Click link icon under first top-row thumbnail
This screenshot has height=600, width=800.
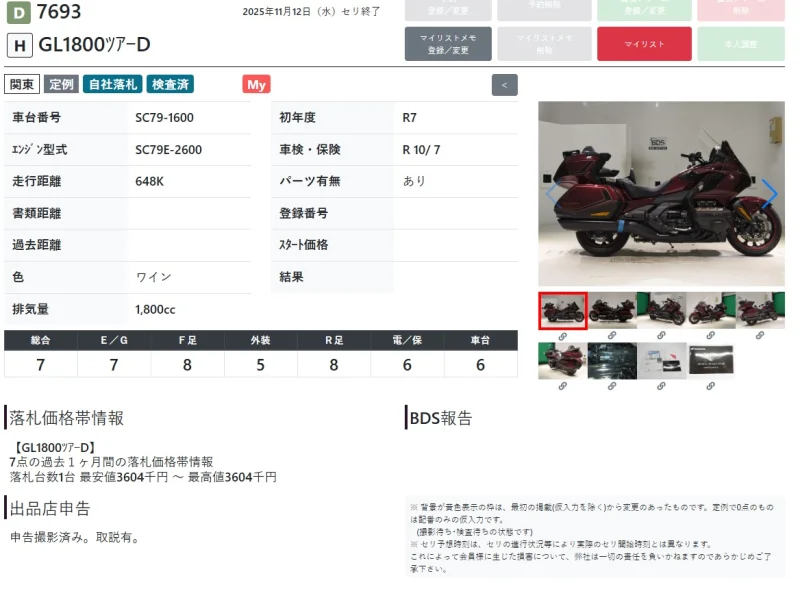[563, 336]
